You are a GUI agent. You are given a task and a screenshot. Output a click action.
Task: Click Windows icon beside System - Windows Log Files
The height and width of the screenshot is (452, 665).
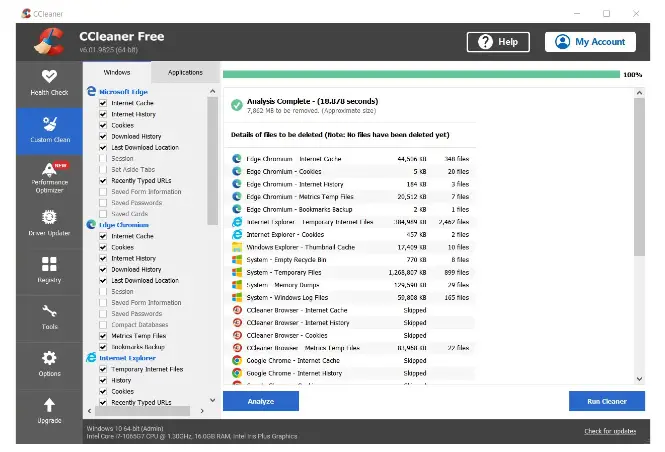(x=237, y=297)
